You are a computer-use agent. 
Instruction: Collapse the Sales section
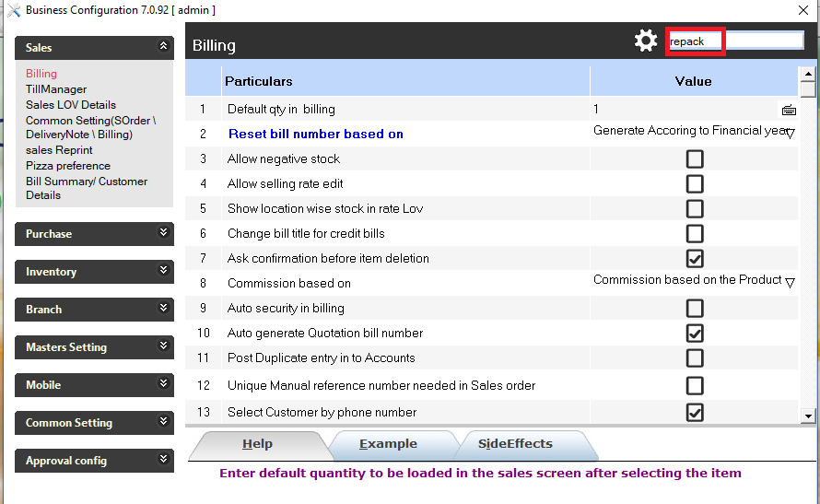[164, 46]
